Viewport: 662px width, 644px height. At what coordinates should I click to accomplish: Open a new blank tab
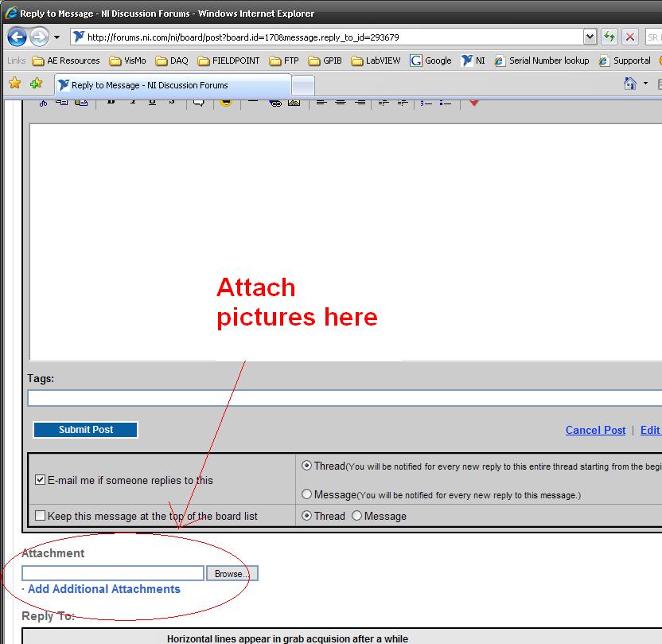pos(303,85)
